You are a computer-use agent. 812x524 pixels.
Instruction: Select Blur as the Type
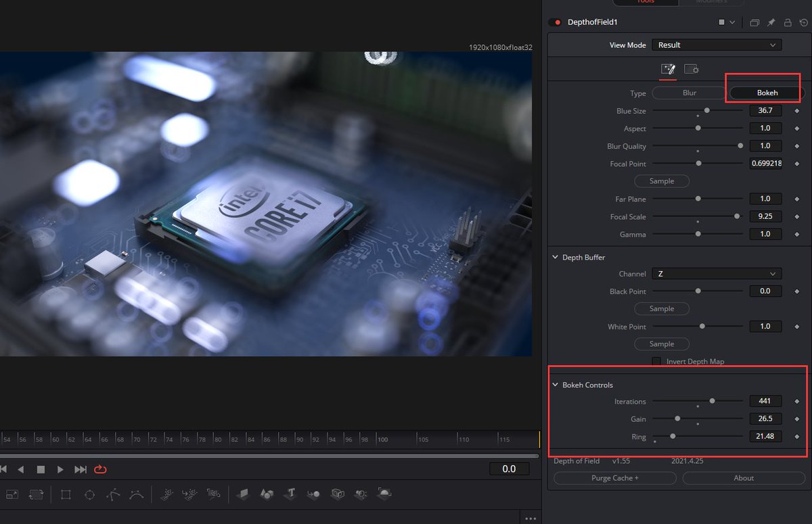point(689,93)
